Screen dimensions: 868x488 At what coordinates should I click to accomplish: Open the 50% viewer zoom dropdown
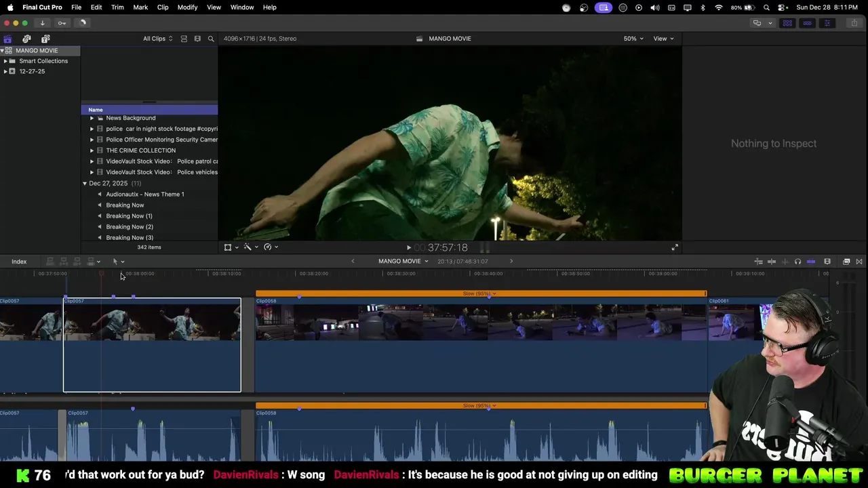coord(633,39)
